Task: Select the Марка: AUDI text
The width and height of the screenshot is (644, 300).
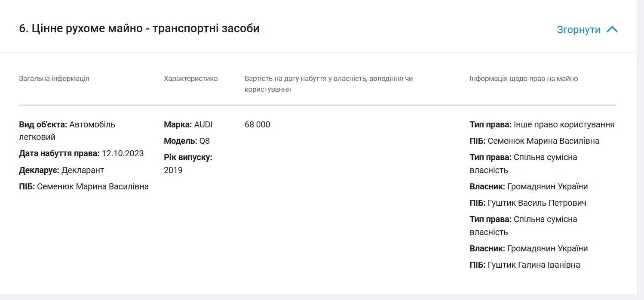Action: coord(188,125)
